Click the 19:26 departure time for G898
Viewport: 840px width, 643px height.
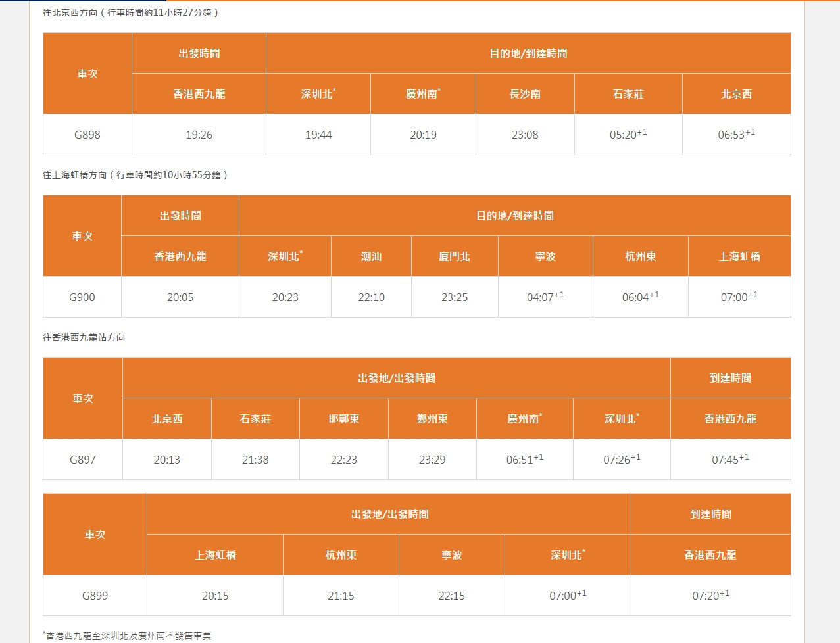pos(199,135)
